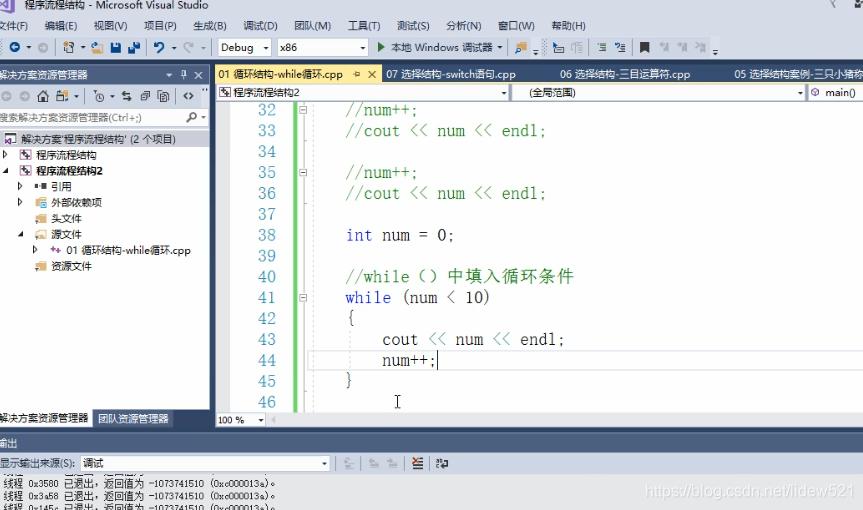Switch to the 解决方案资源管理器 bottom tab
Viewport: 863px width, 510px height.
(44, 418)
